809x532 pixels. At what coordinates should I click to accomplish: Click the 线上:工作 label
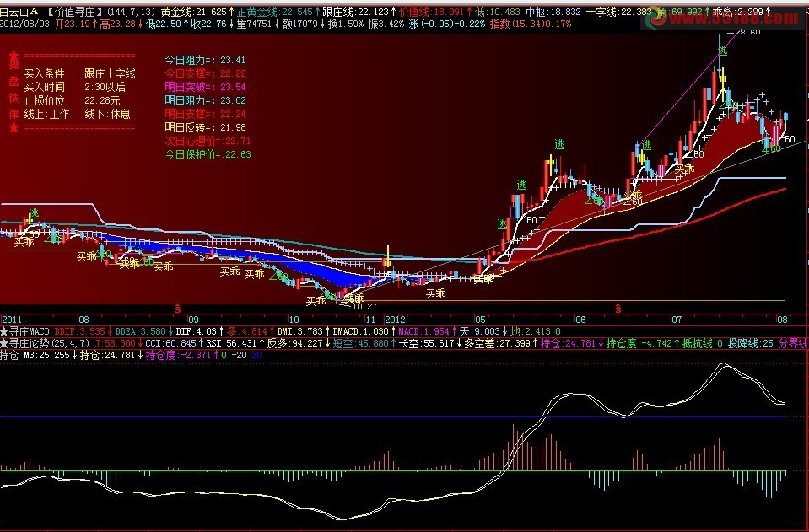pos(46,114)
